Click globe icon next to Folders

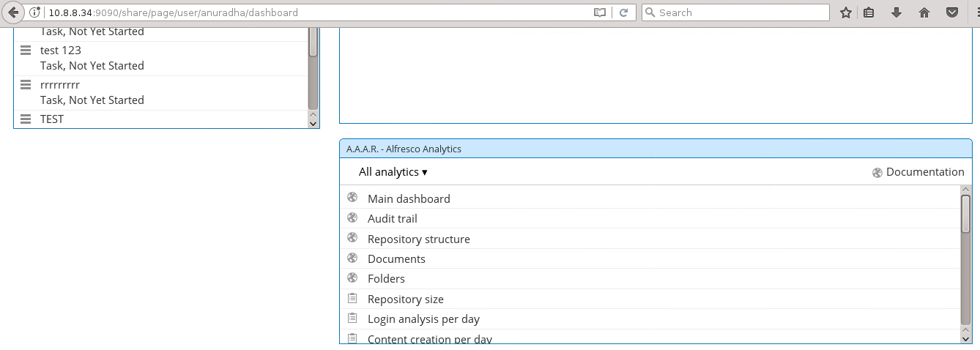coord(352,278)
